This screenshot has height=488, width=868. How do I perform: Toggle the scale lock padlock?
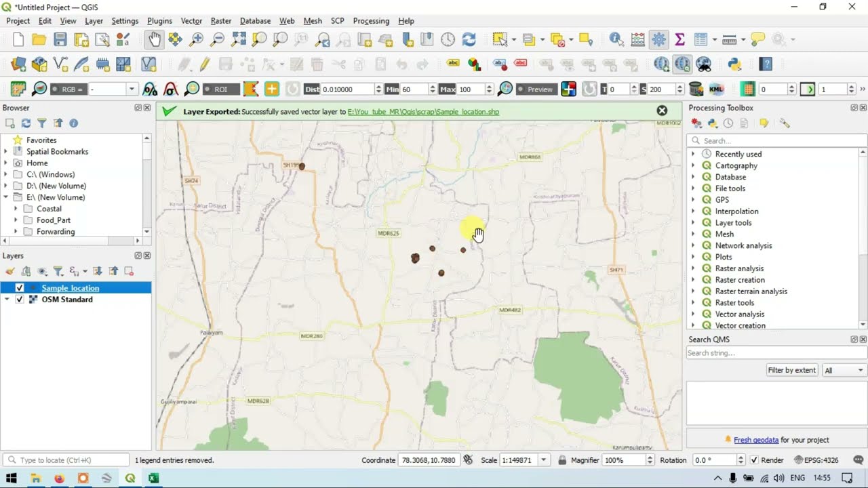tap(562, 460)
